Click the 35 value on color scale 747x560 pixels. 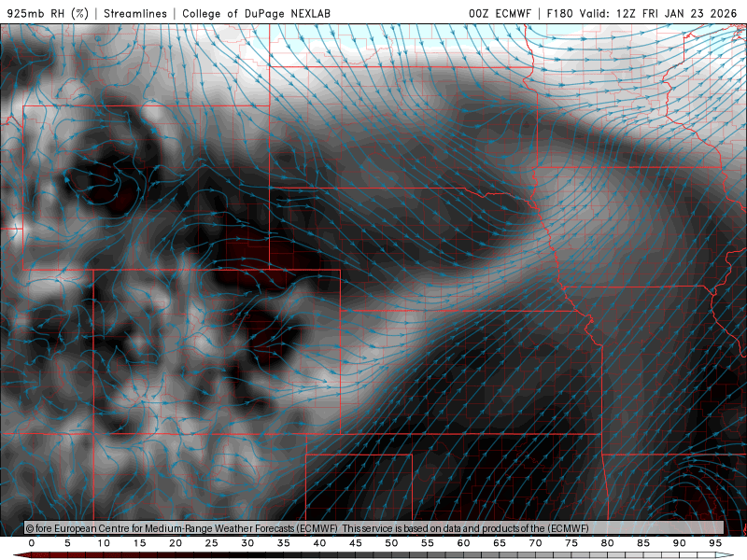click(x=284, y=543)
